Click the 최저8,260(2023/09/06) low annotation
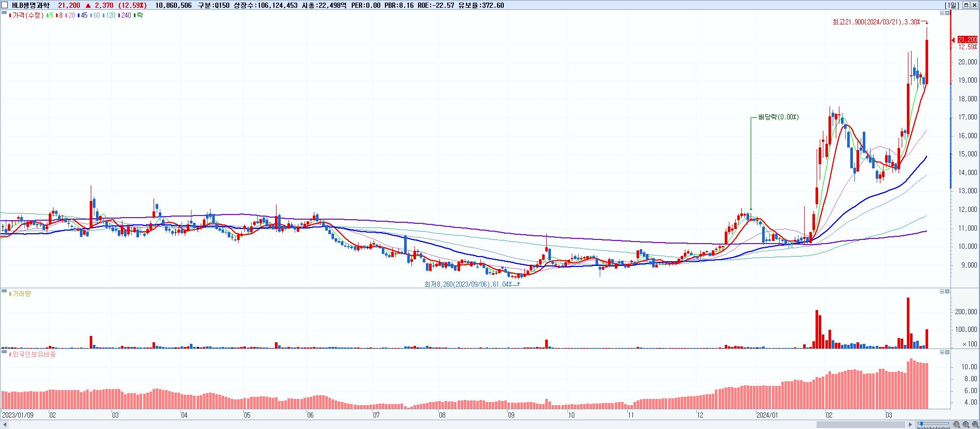 pos(468,284)
